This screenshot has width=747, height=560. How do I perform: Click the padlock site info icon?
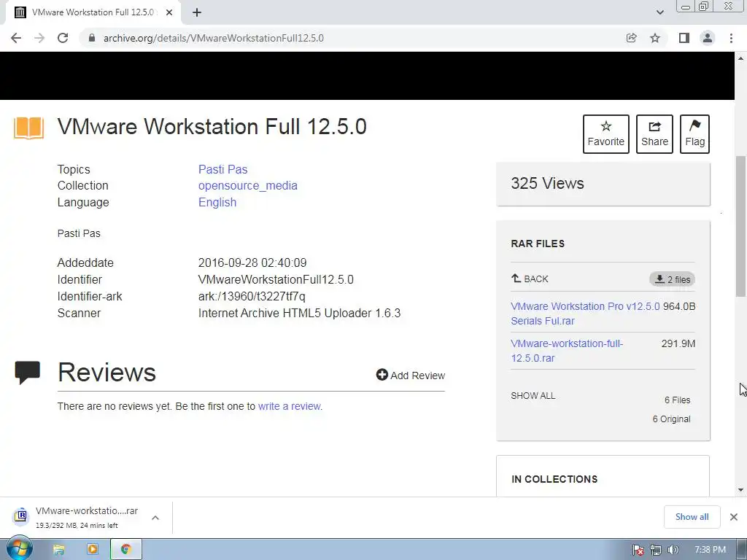point(92,38)
